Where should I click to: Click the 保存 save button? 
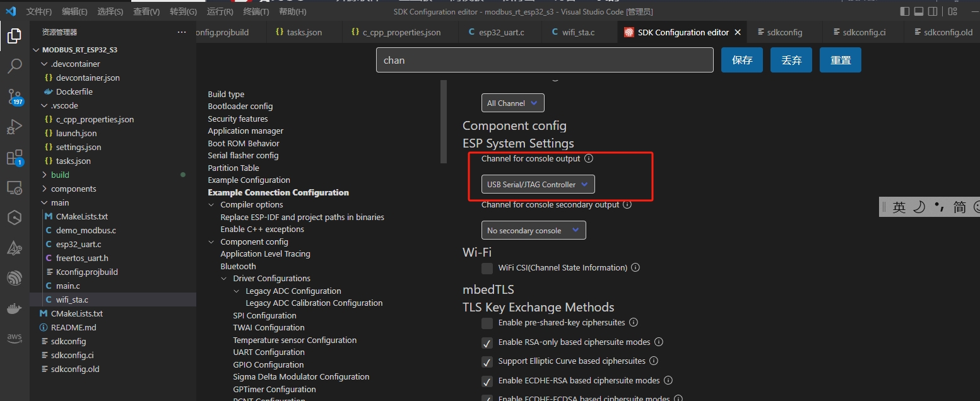point(742,60)
